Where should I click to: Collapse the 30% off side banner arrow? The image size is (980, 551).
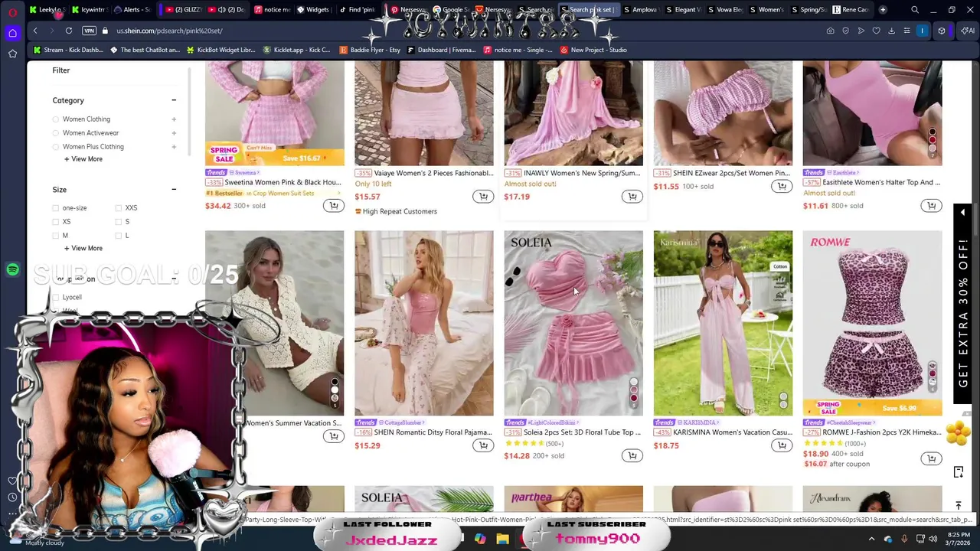(963, 212)
